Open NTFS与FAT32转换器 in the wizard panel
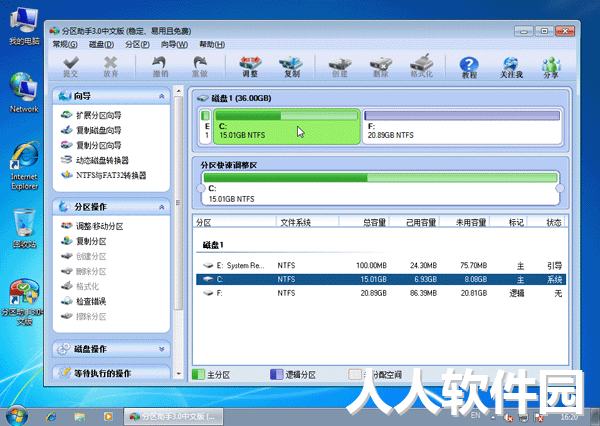The width and height of the screenshot is (600, 426). (103, 175)
